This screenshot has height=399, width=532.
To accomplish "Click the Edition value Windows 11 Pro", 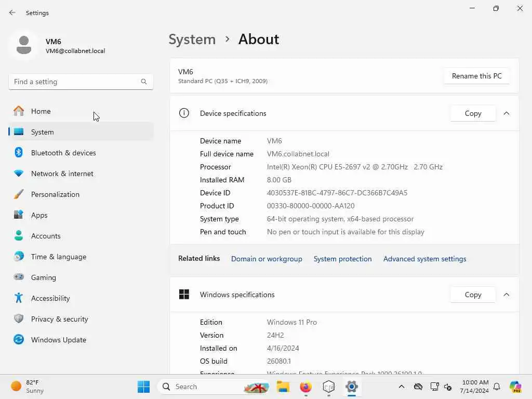I will pos(292,322).
